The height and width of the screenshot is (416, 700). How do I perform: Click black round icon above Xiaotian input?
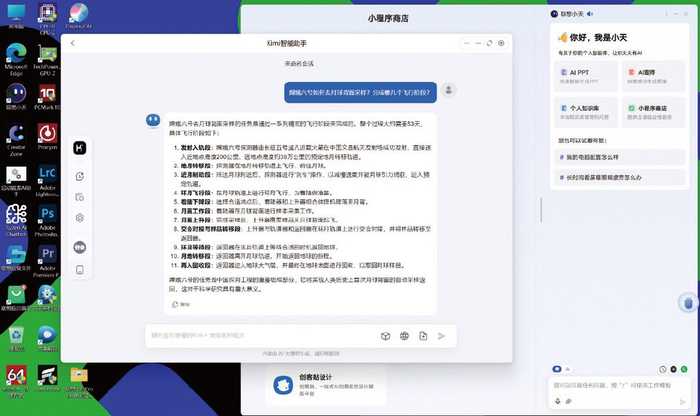coord(673,369)
